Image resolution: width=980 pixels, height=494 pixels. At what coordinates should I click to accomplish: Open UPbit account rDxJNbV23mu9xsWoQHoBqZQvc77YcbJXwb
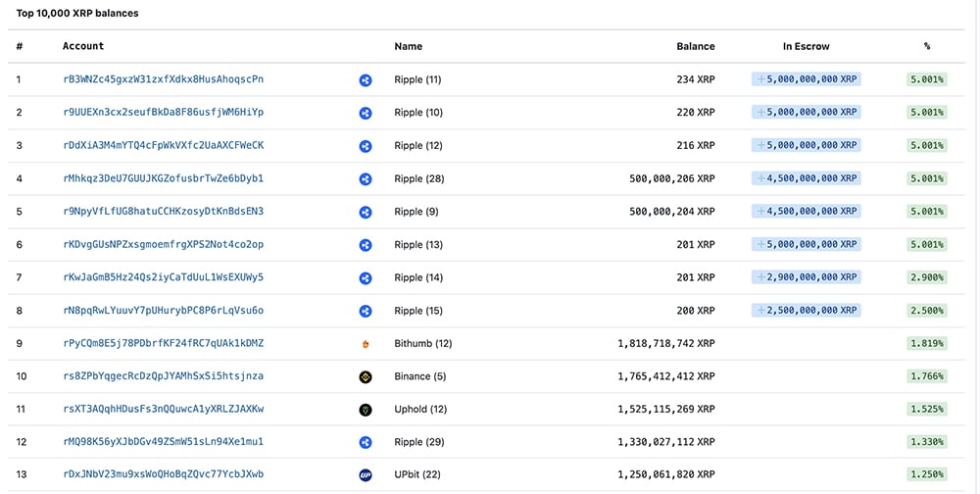(x=163, y=474)
